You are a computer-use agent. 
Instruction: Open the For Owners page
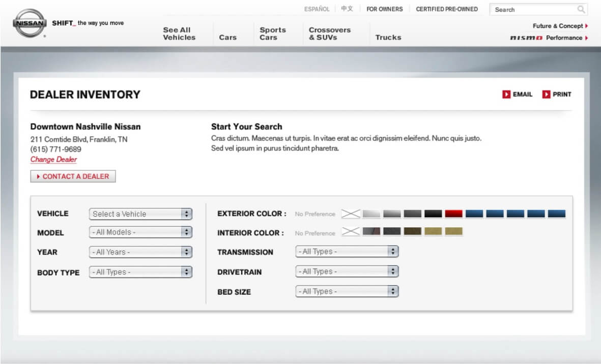[384, 9]
